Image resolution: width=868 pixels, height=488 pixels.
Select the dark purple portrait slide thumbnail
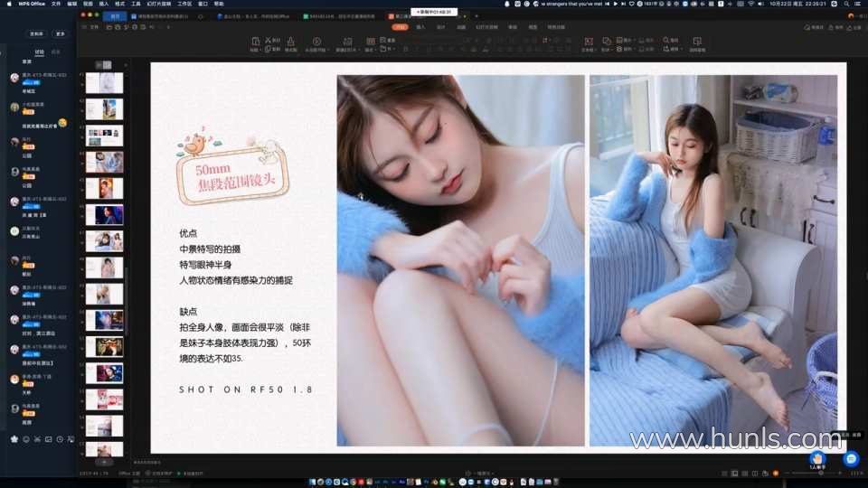[105, 215]
